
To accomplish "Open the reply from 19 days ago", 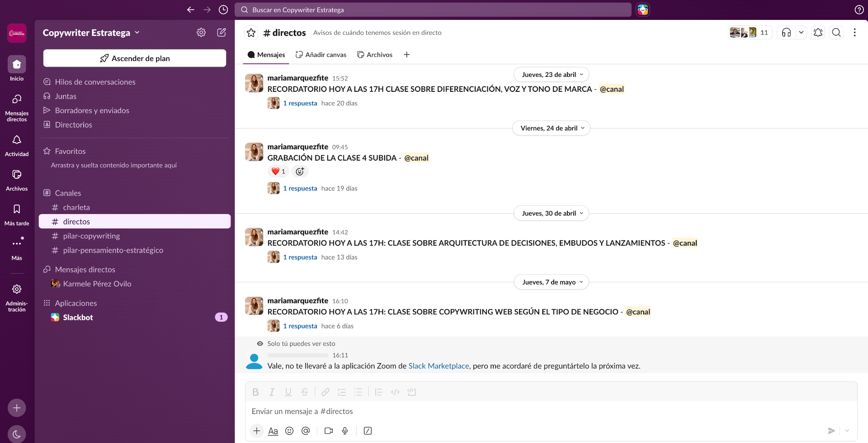I will pos(300,188).
